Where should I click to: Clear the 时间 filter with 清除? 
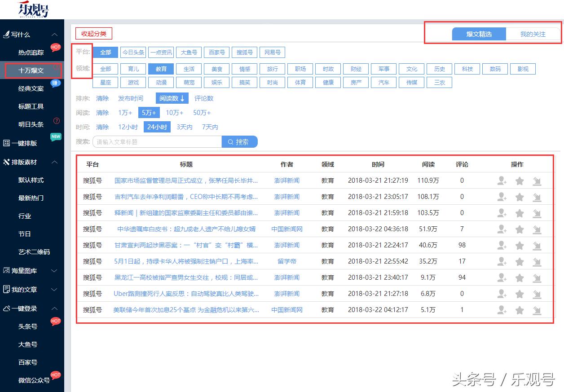pyautogui.click(x=102, y=127)
